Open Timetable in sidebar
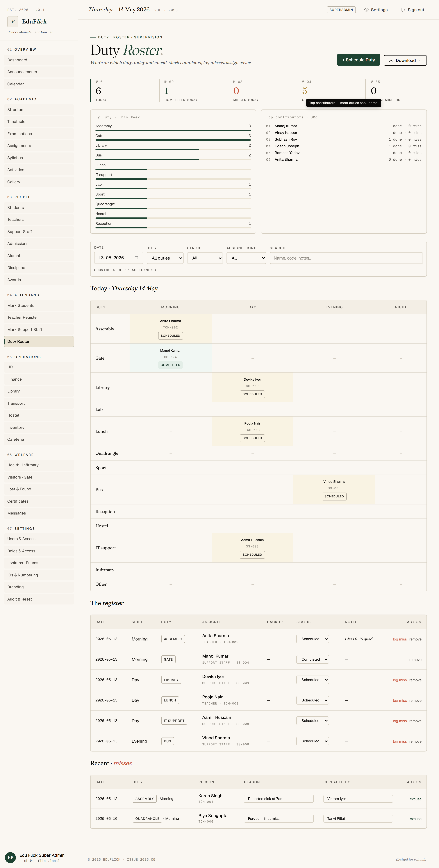The image size is (439, 868). pyautogui.click(x=39, y=122)
